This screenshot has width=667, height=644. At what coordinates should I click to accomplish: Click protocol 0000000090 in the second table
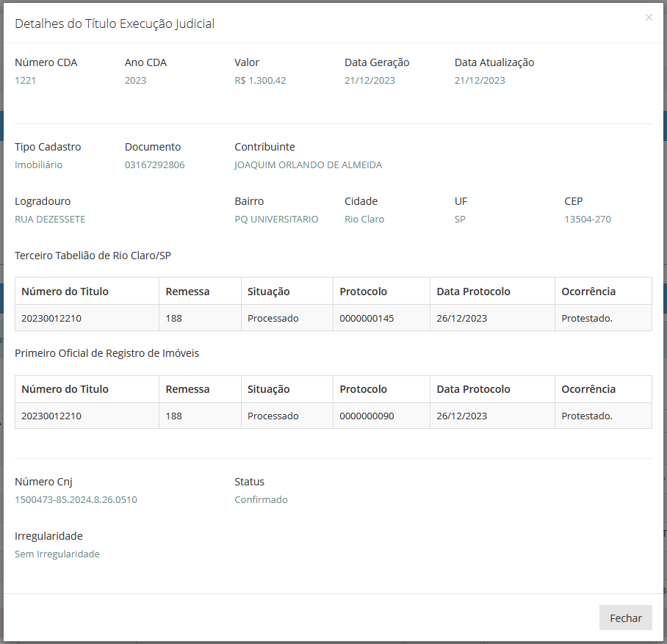click(x=367, y=416)
